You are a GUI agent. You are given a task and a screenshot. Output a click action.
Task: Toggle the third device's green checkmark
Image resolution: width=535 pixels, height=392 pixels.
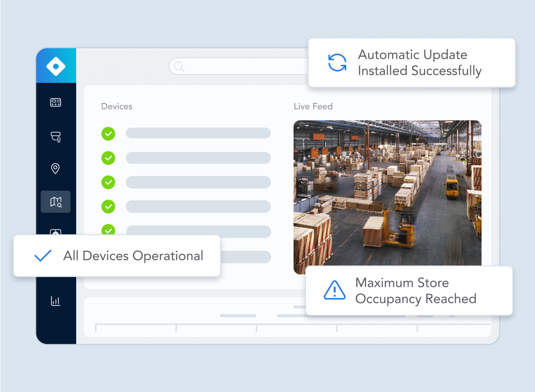pyautogui.click(x=108, y=182)
